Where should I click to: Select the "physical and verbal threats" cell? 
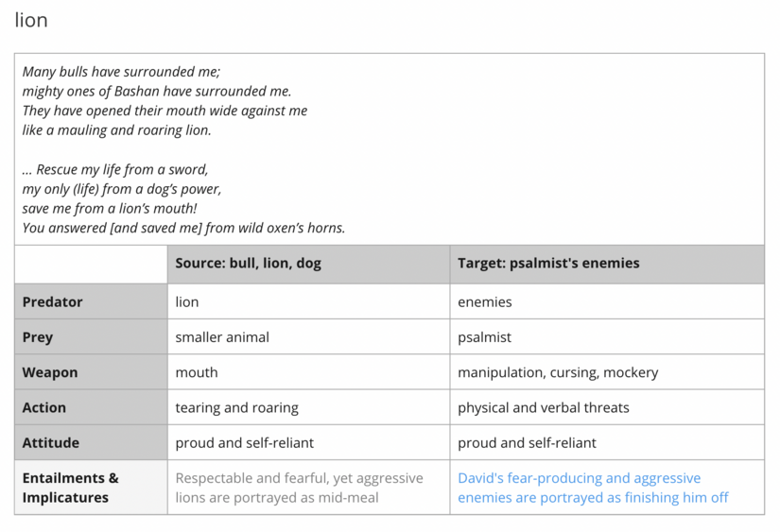pos(543,408)
